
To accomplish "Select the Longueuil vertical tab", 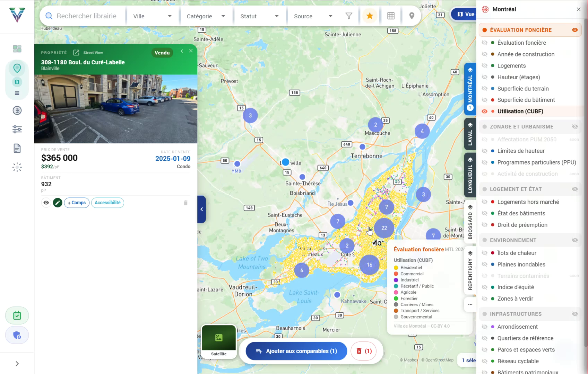I will click(470, 175).
